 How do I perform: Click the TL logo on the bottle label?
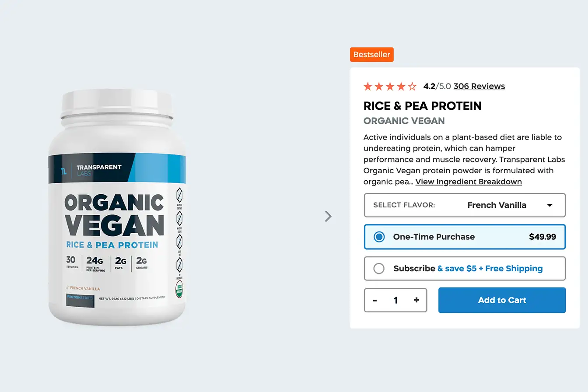[x=64, y=170]
